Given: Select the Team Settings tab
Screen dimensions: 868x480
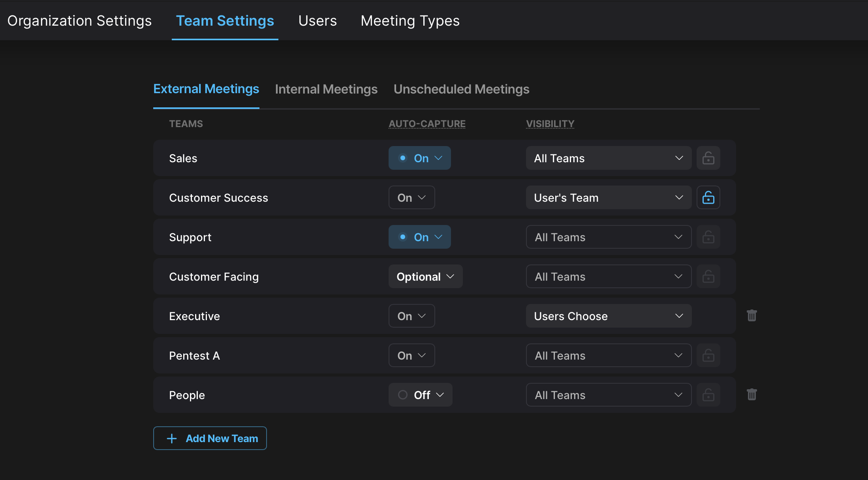Looking at the screenshot, I should (225, 21).
